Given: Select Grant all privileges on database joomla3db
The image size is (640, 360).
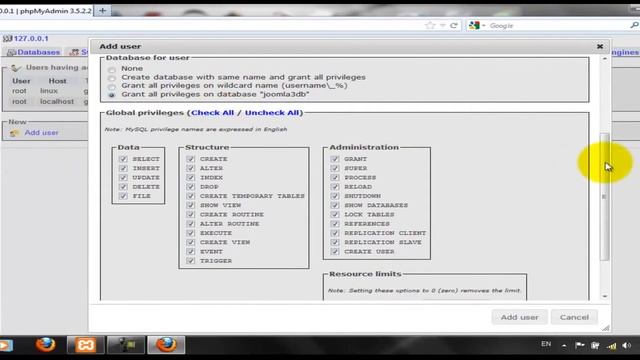Looking at the screenshot, I should tap(111, 95).
